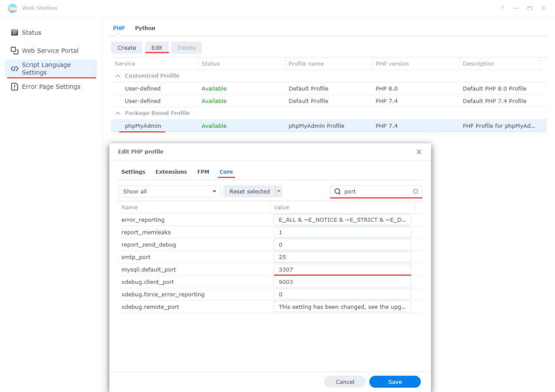
Task: Click the mysqli.default_port value field
Action: click(342, 269)
